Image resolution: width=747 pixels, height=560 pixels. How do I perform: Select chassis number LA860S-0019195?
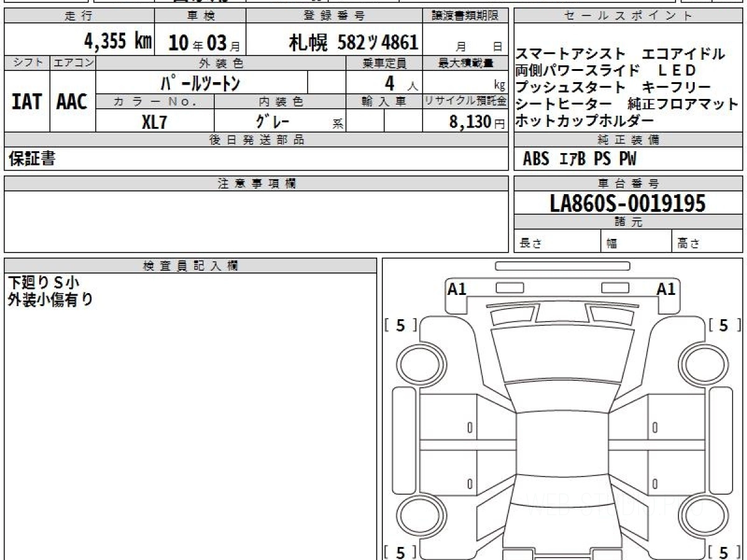628,203
